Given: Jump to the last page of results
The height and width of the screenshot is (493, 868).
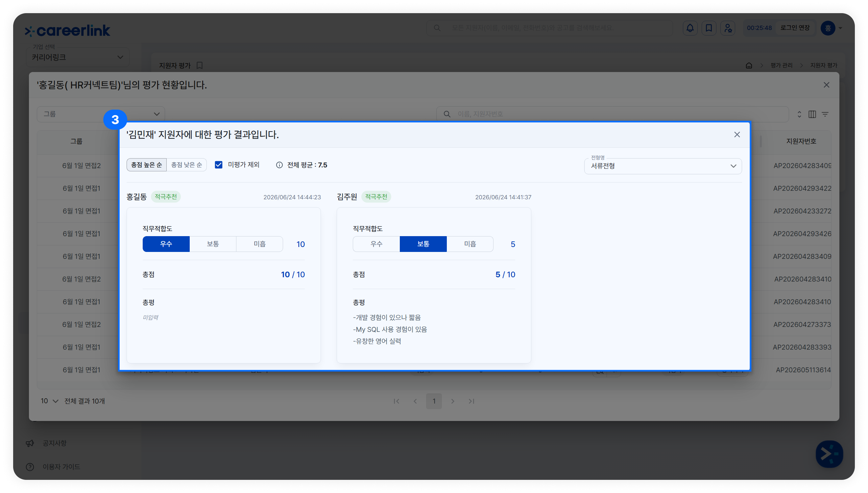Looking at the screenshot, I should click(471, 401).
